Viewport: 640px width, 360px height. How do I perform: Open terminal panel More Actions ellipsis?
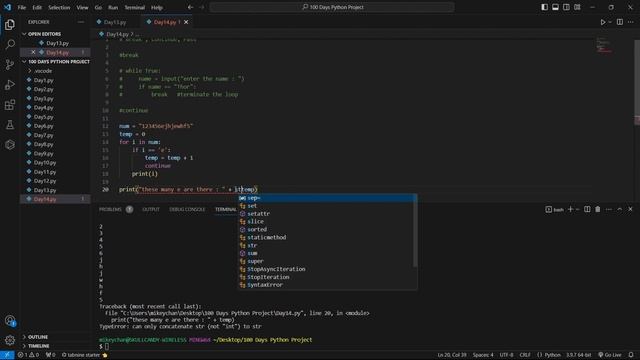pos(609,209)
